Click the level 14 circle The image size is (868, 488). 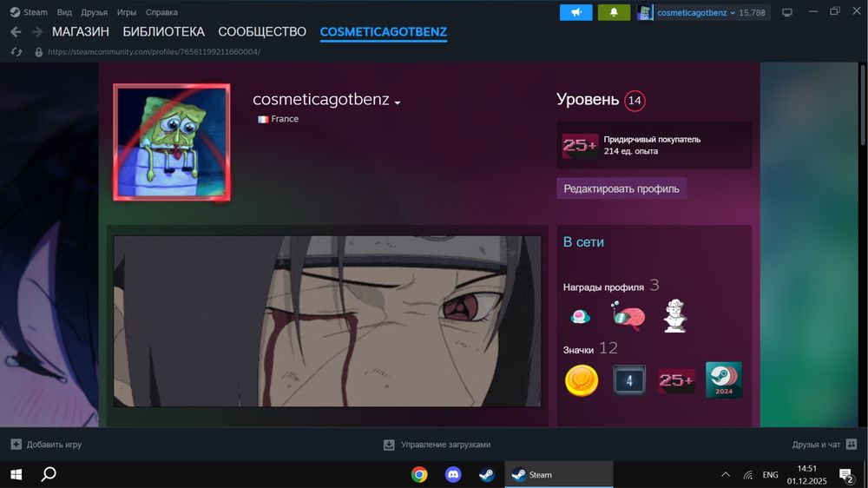click(635, 101)
